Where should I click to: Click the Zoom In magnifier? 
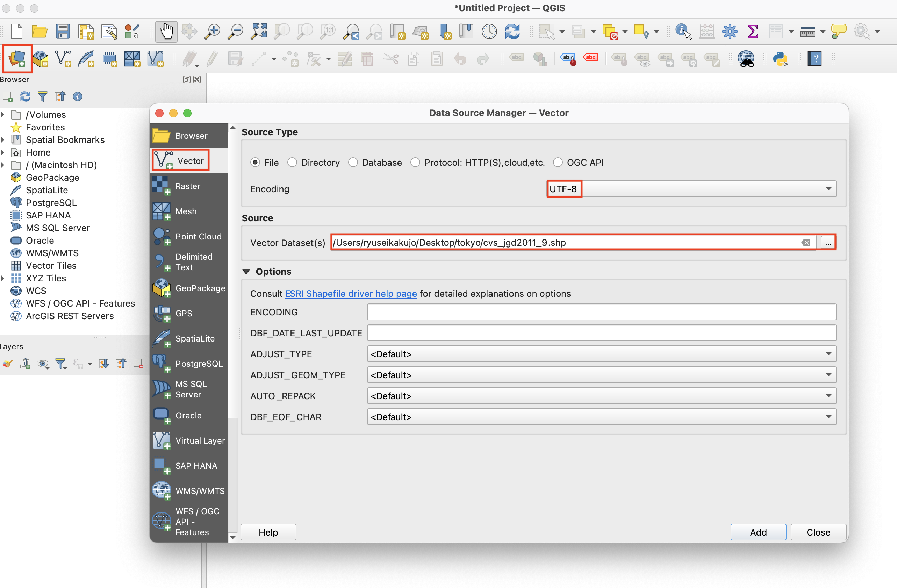click(x=213, y=31)
